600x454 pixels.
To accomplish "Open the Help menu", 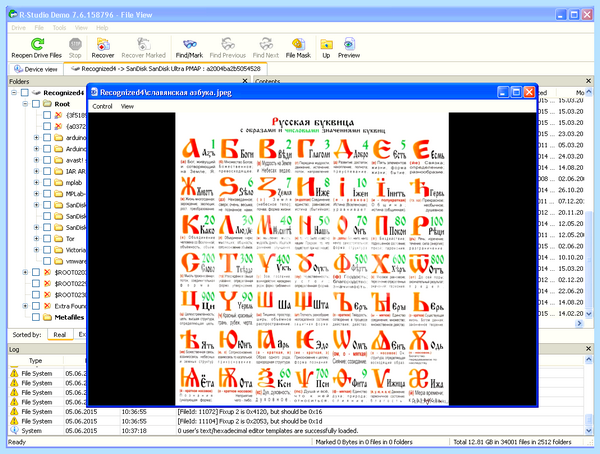I will pyautogui.click(x=102, y=28).
